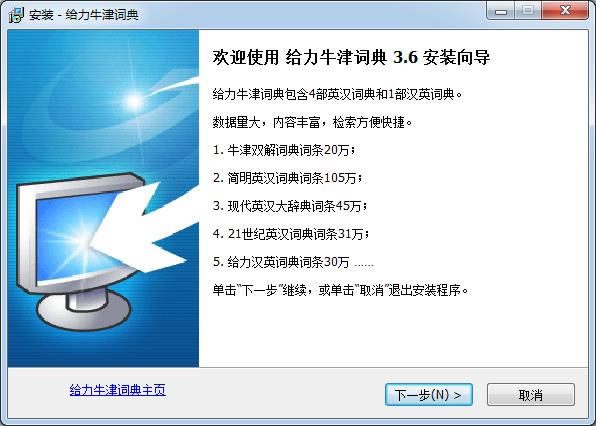The width and height of the screenshot is (596, 426).
Task: Click the bright star flare atop the banner
Action: tap(134, 101)
